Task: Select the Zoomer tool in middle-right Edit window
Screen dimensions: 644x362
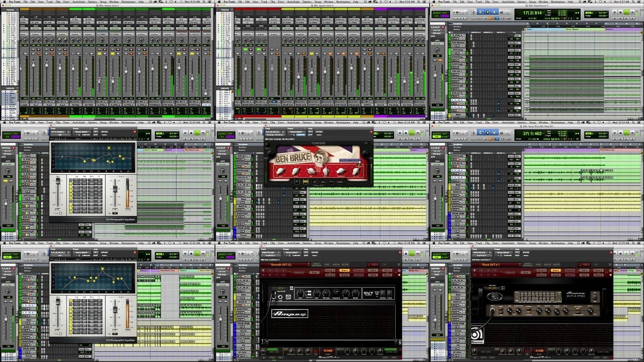Action: pyautogui.click(x=473, y=133)
